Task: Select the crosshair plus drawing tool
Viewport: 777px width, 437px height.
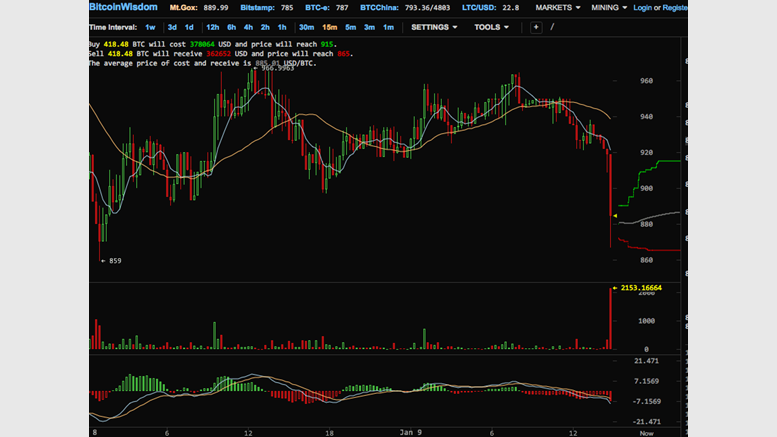Action: 536,27
